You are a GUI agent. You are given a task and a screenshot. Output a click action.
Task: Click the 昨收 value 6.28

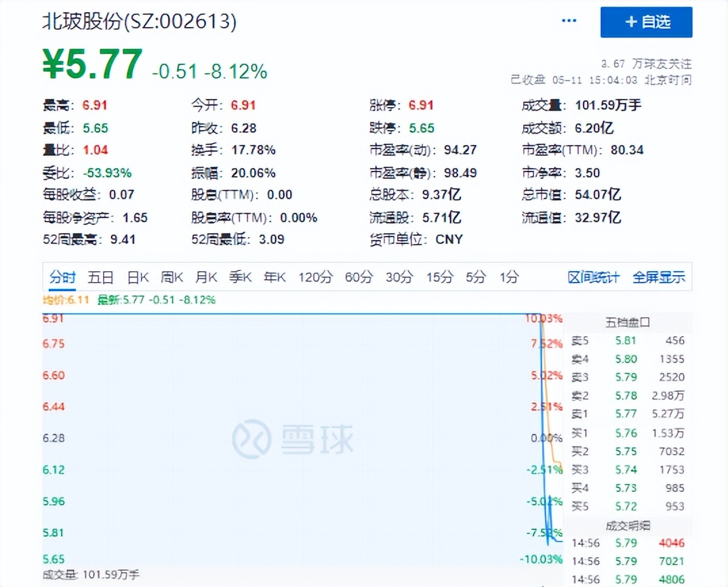point(244,127)
